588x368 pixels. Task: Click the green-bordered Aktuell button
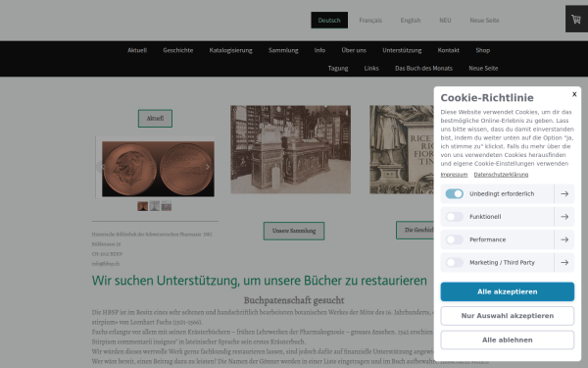[x=155, y=119]
